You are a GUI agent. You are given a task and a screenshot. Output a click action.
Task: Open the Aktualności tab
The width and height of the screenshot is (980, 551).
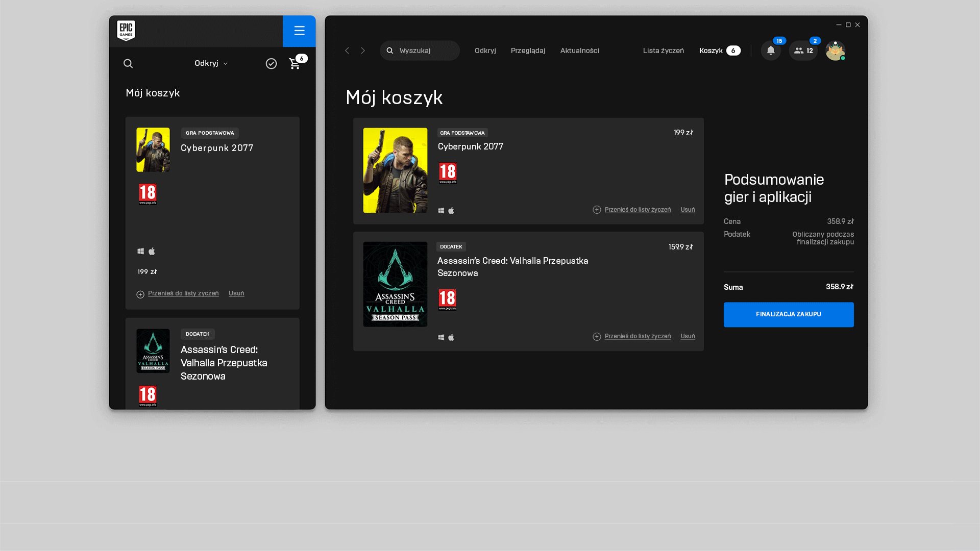[x=579, y=51]
